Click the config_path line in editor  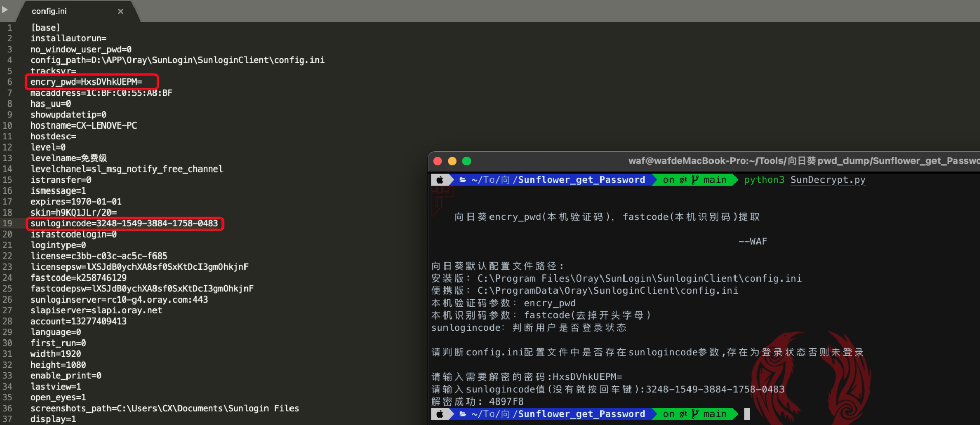177,60
